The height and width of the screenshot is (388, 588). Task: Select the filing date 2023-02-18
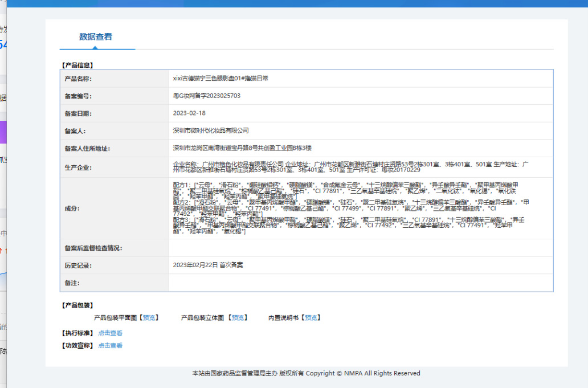pos(189,113)
